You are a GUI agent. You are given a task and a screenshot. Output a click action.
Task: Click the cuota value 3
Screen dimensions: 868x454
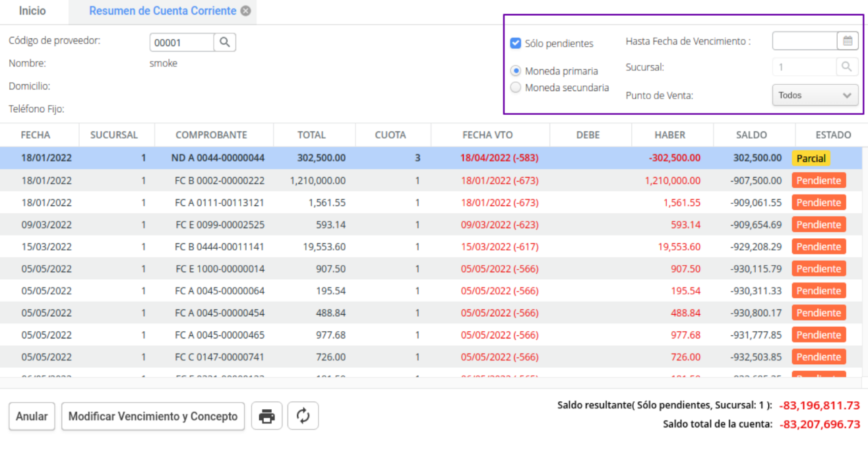[x=418, y=158]
